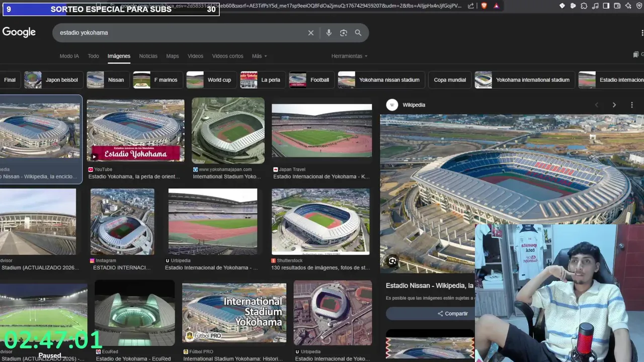Open Google Lens image search icon
Viewport: 644px width, 362px height.
tap(344, 33)
